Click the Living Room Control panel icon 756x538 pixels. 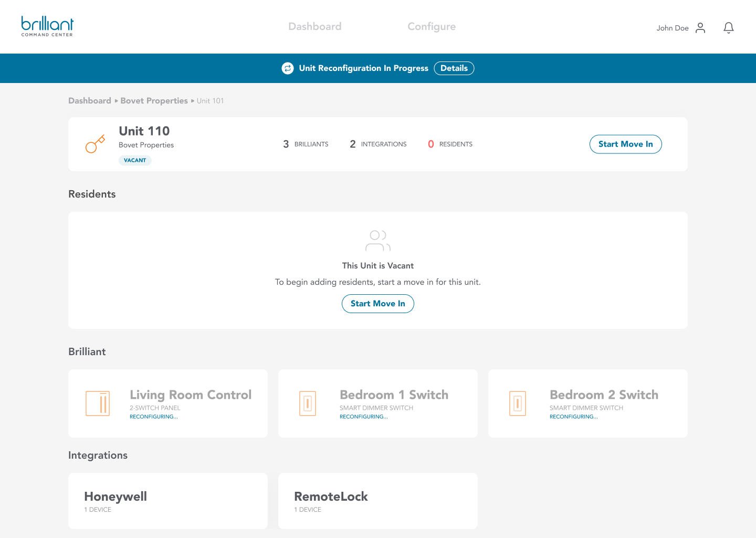pos(98,403)
